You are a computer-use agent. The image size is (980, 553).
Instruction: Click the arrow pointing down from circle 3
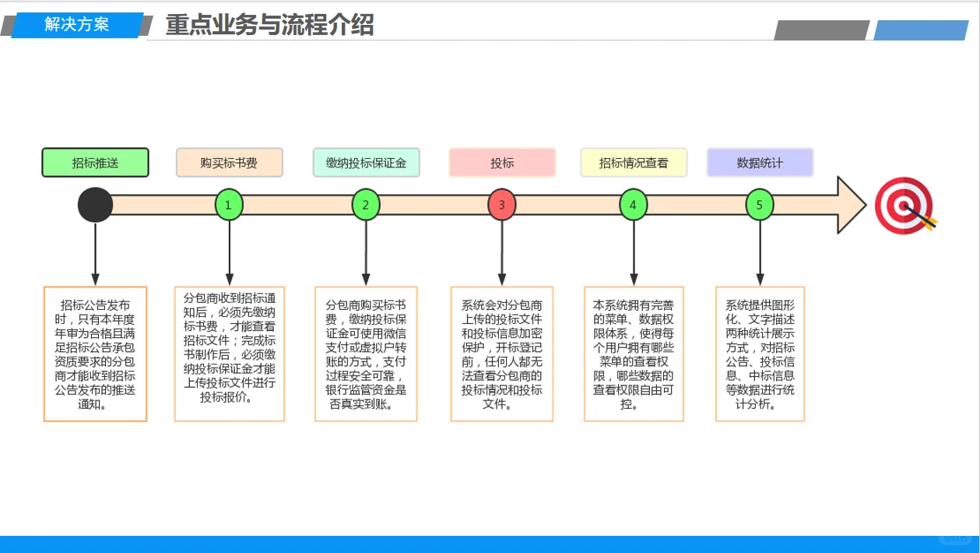tap(501, 253)
